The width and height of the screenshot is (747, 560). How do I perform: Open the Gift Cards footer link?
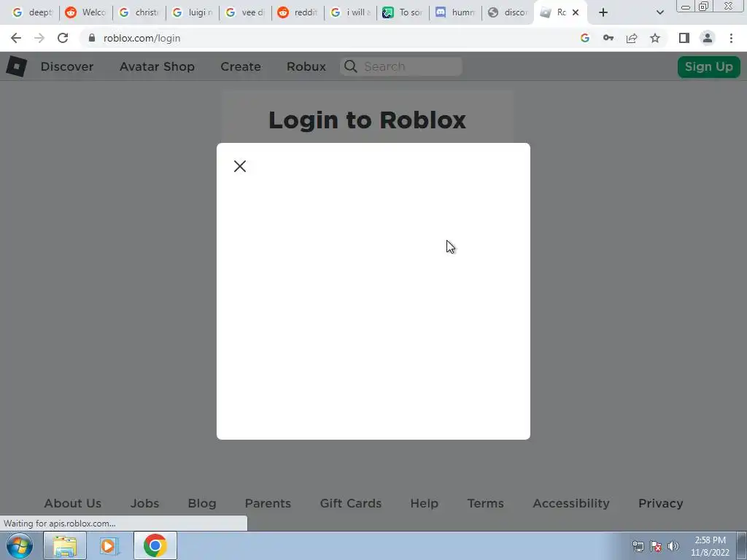[x=351, y=503]
